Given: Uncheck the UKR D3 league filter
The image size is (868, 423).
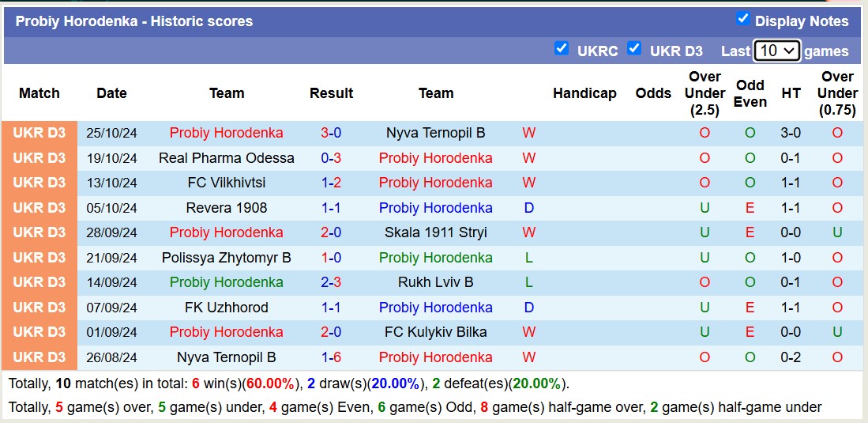Looking at the screenshot, I should 634,48.
